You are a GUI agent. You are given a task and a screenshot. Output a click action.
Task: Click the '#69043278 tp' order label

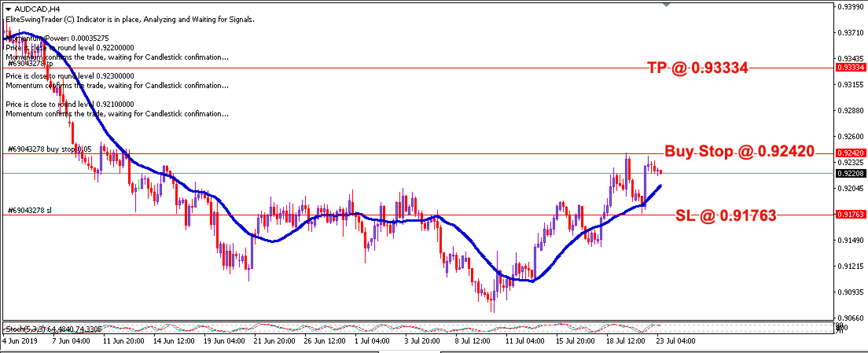point(30,63)
